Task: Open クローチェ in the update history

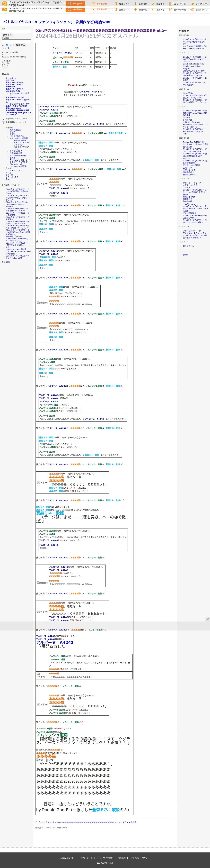Action: (187, 118)
